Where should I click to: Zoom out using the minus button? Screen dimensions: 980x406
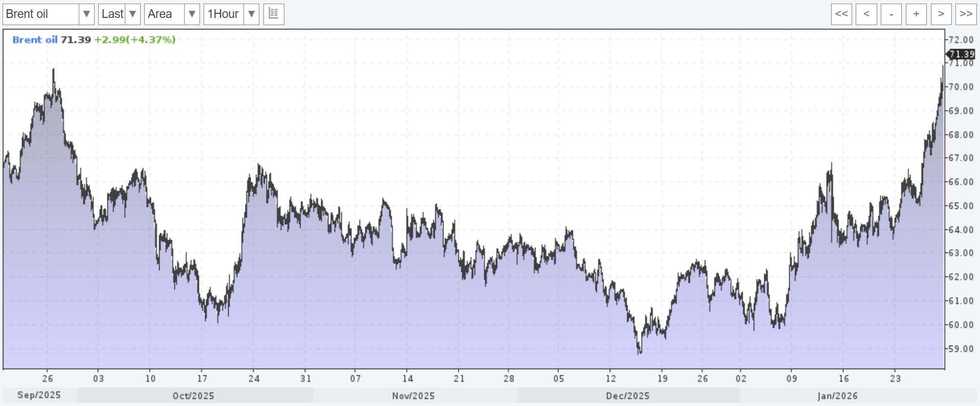click(891, 14)
